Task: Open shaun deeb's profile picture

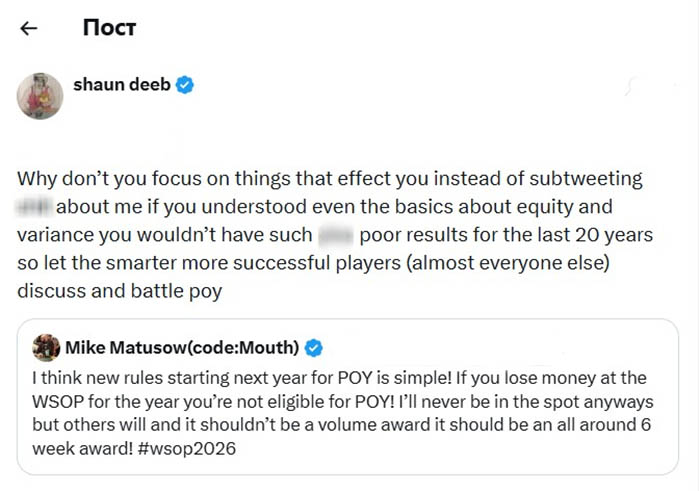Action: pyautogui.click(x=40, y=96)
